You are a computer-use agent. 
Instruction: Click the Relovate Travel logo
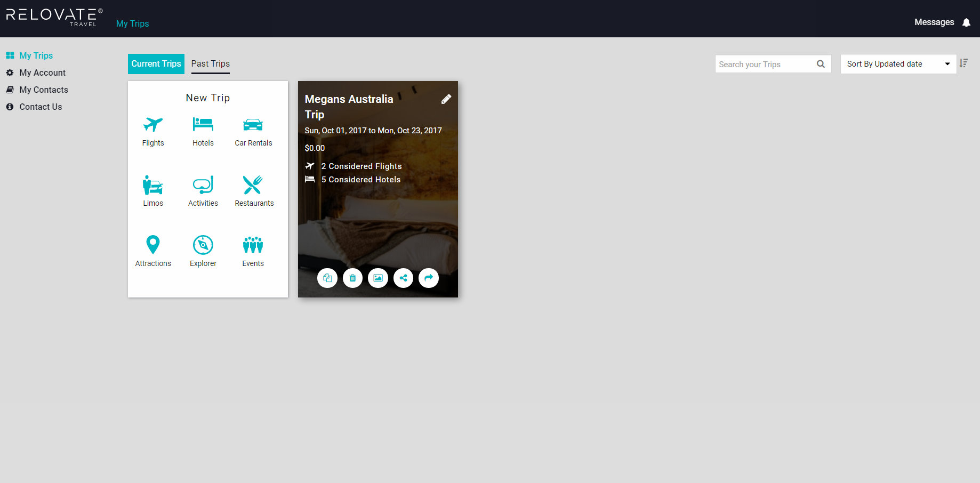click(54, 17)
